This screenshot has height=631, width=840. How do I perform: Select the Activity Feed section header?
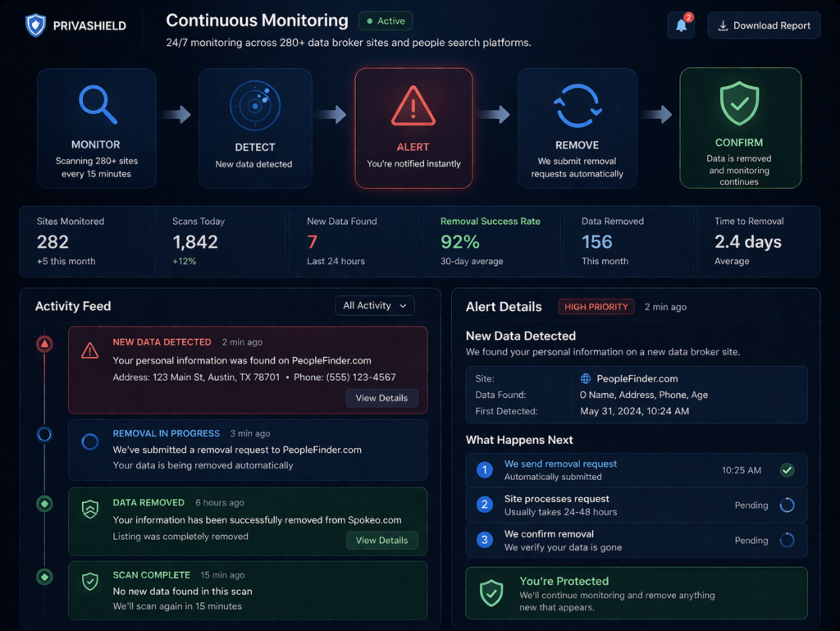click(x=72, y=306)
